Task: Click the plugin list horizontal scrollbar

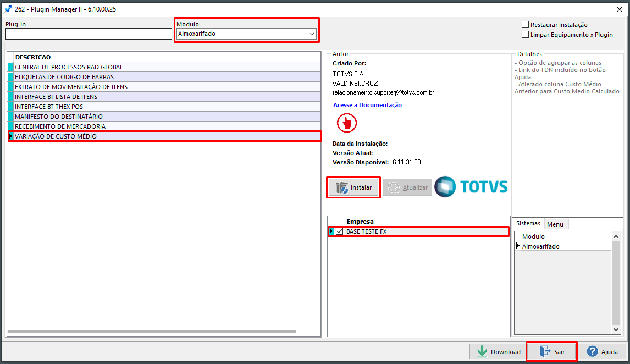Action: point(152,332)
